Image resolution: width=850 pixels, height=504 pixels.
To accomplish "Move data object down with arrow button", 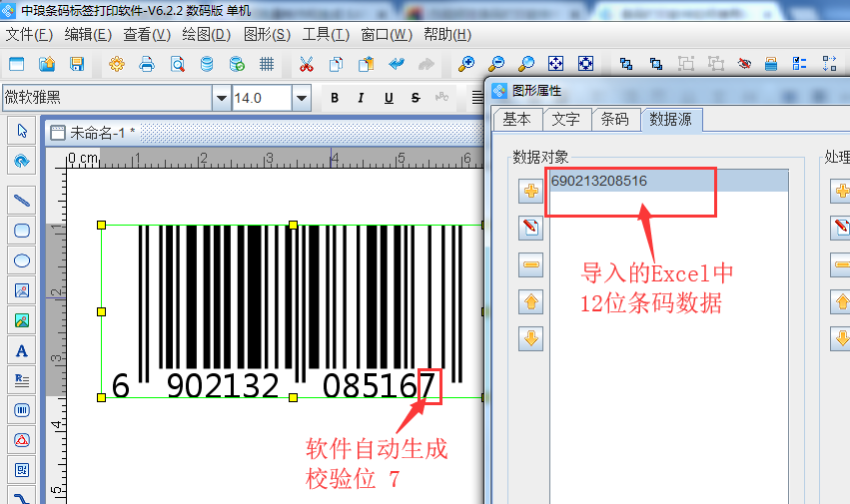I will tap(531, 338).
